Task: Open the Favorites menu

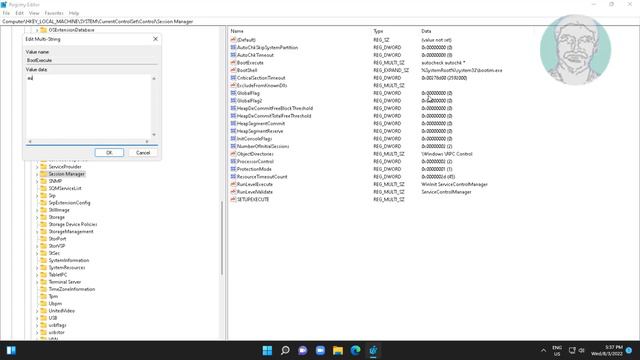Action: point(54,13)
